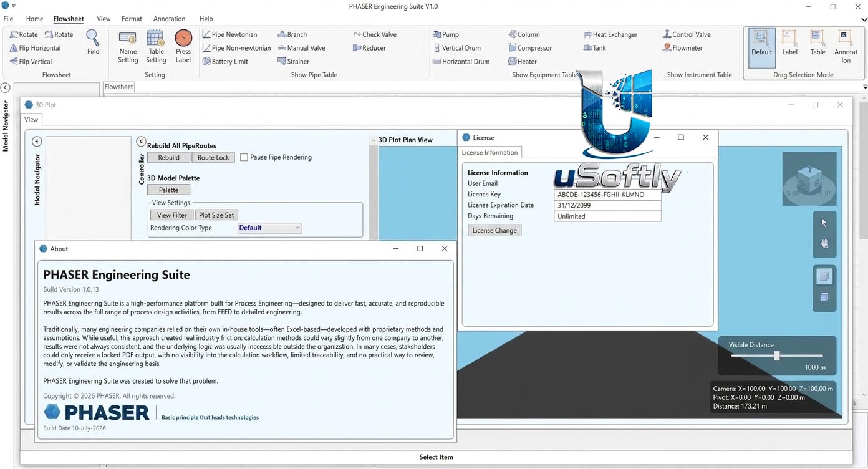The height and width of the screenshot is (469, 868).
Task: Show the Pipe Newtonian table
Action: 229,34
